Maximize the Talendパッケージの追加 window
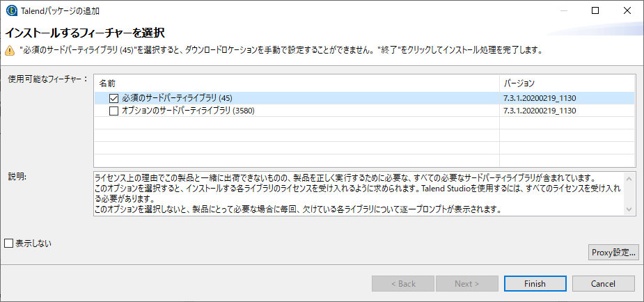 595,11
